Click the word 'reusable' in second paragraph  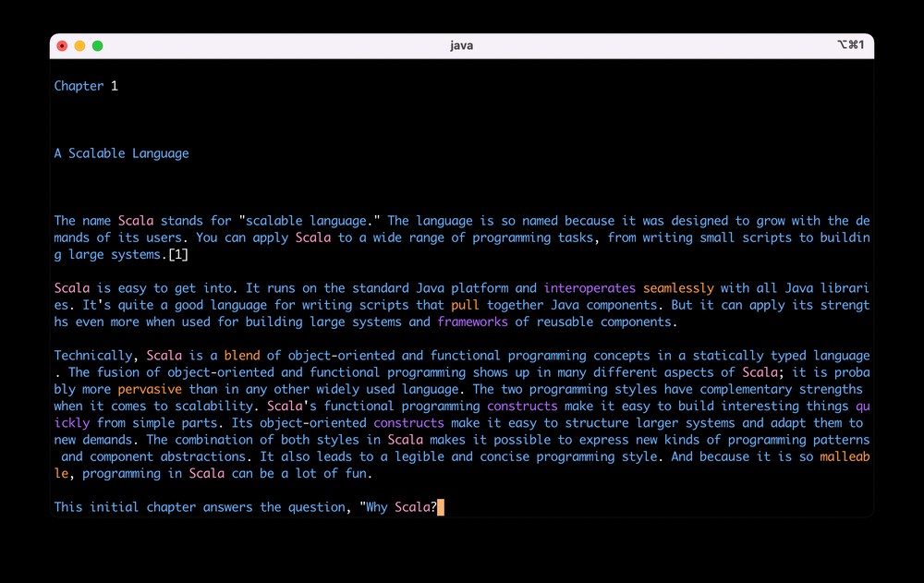click(x=565, y=322)
